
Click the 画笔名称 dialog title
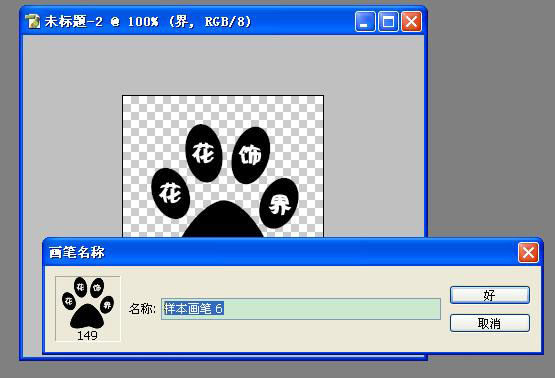(x=77, y=252)
